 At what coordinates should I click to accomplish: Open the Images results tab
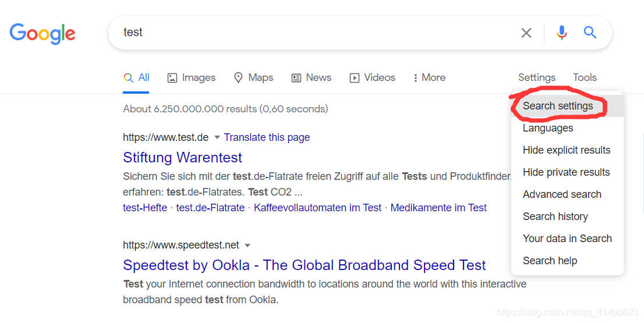pyautogui.click(x=192, y=77)
